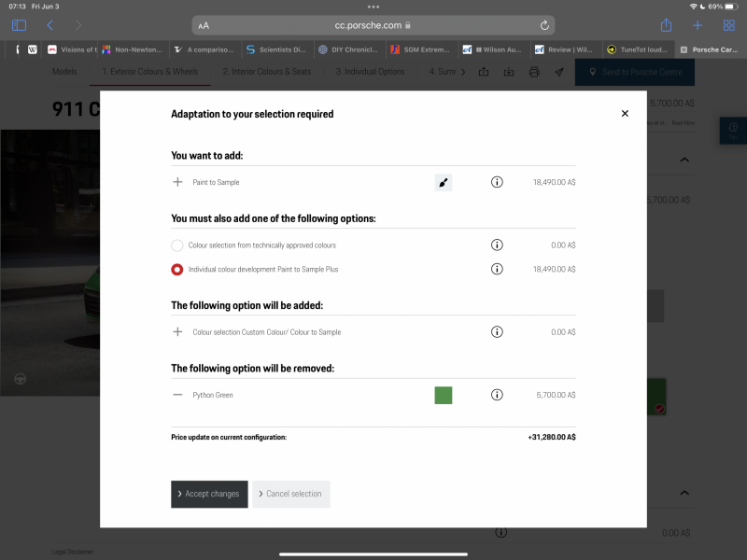Open info for Custom Colour to Sample
Image resolution: width=747 pixels, height=560 pixels.
(x=497, y=332)
